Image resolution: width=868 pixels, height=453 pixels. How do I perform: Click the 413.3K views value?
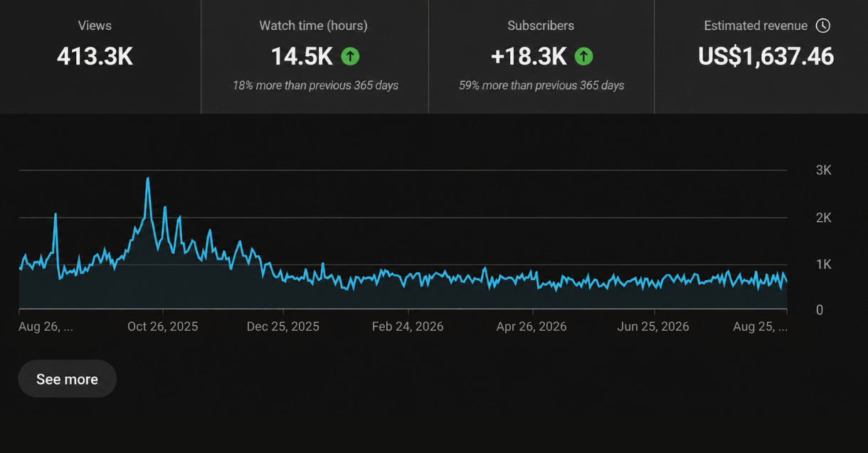tap(95, 56)
